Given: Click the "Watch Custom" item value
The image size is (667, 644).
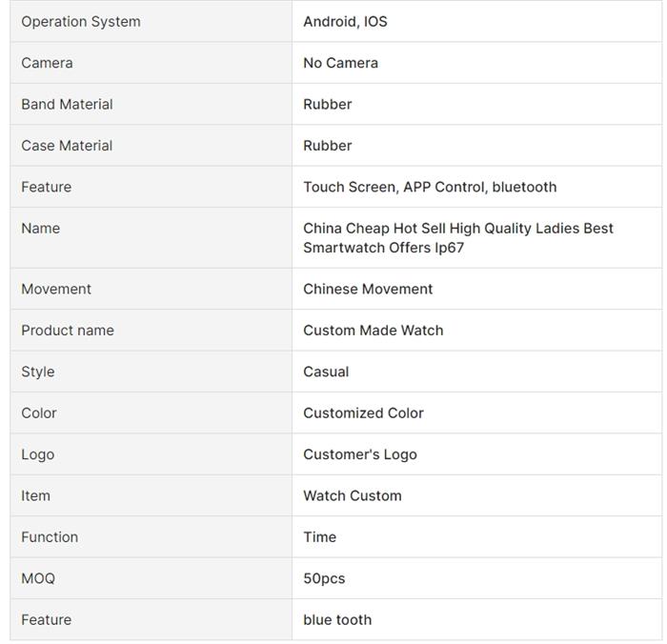Looking at the screenshot, I should 352,496.
